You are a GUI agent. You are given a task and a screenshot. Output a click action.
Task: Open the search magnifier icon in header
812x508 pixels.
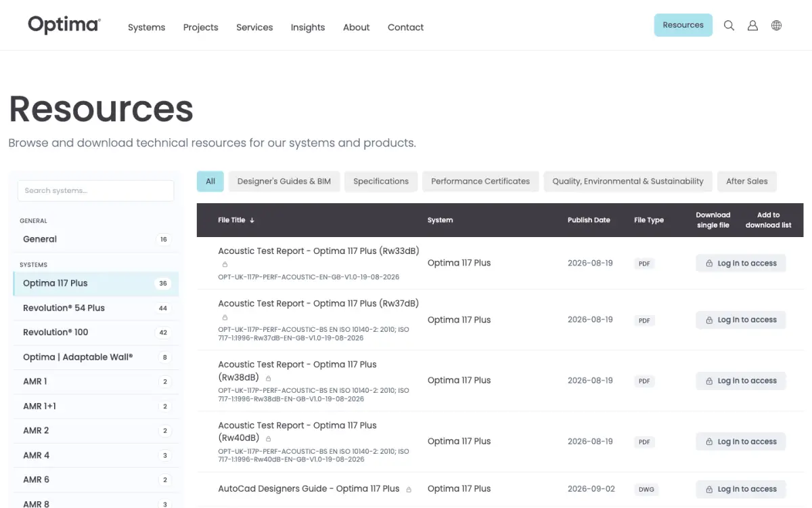coord(729,26)
